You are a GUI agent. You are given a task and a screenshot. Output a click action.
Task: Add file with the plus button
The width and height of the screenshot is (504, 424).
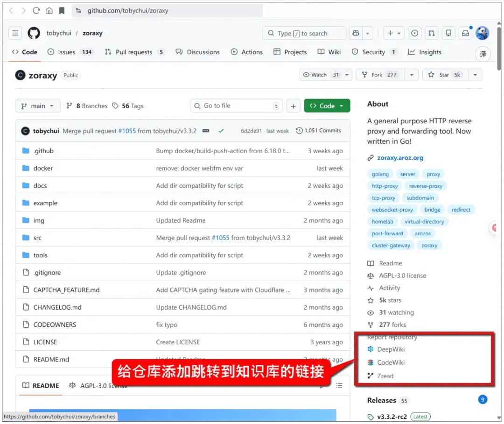(x=293, y=106)
